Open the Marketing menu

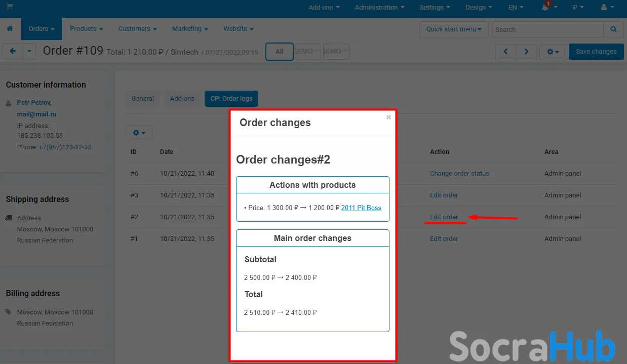point(190,29)
